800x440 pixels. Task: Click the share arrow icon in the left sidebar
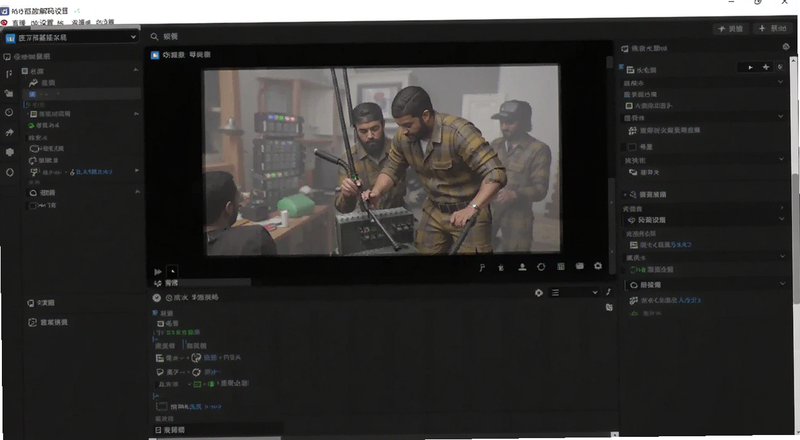coord(9,132)
